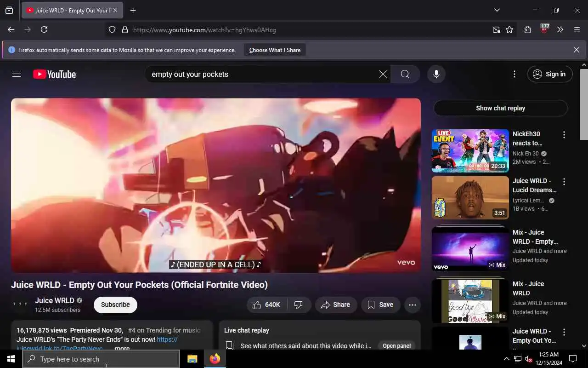The width and height of the screenshot is (588, 368).
Task: Show more toolbar tools chevron
Action: [x=560, y=29]
